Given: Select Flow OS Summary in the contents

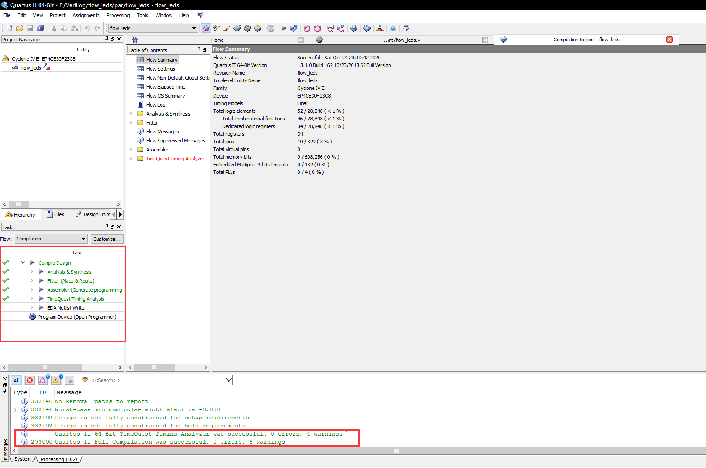Looking at the screenshot, I should [165, 96].
